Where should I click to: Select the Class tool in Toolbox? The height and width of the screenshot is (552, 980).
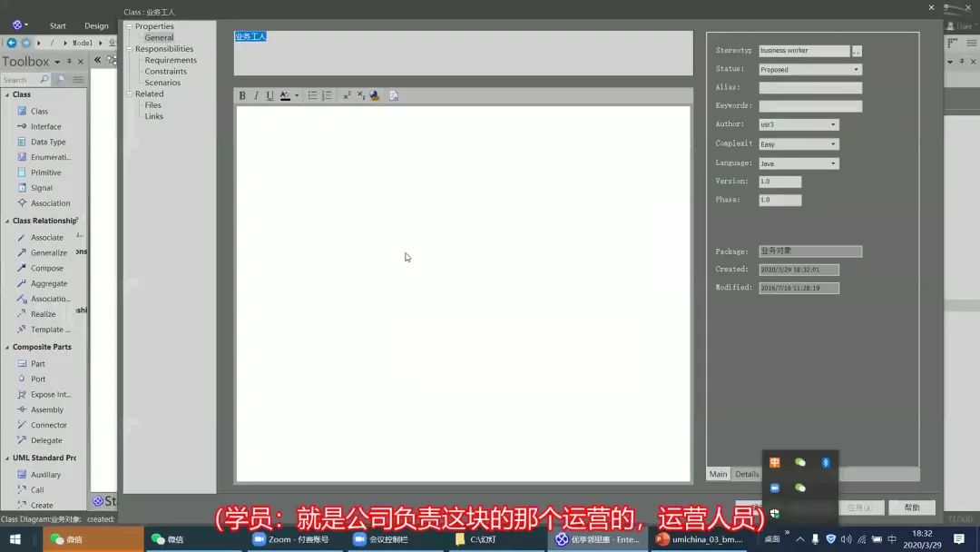click(39, 112)
